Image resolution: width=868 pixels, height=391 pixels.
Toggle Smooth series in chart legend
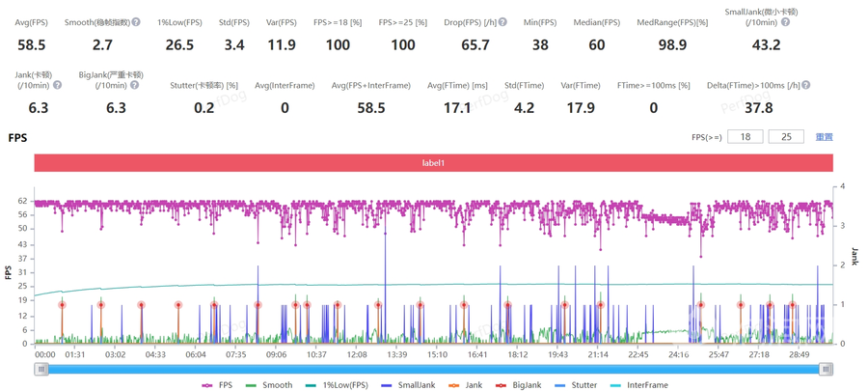pyautogui.click(x=270, y=385)
